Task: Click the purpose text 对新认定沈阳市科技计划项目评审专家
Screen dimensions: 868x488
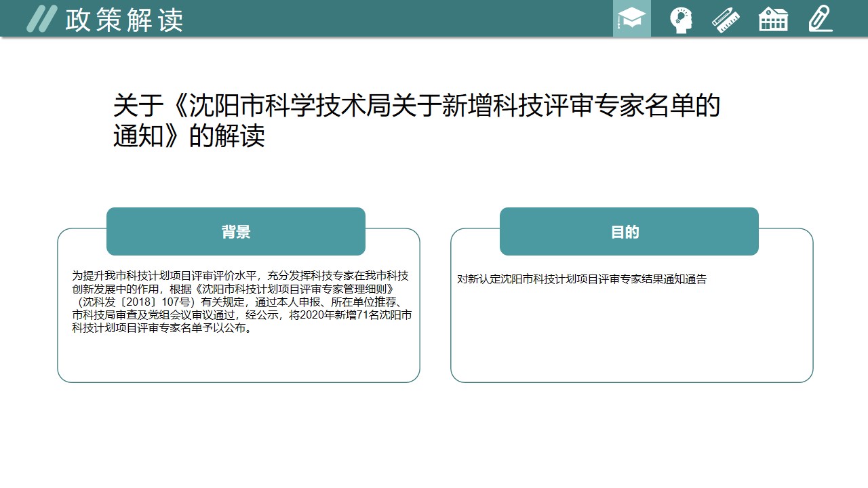Action: [x=582, y=279]
